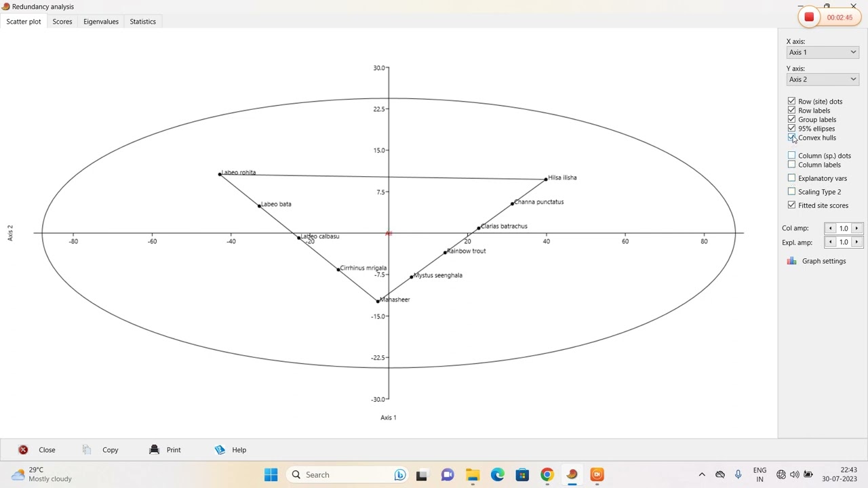Open the weather widget
The height and width of the screenshot is (488, 868).
pyautogui.click(x=42, y=474)
